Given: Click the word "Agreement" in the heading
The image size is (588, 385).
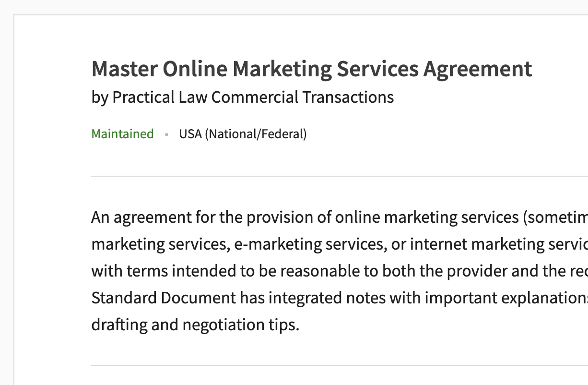Looking at the screenshot, I should pos(478,69).
